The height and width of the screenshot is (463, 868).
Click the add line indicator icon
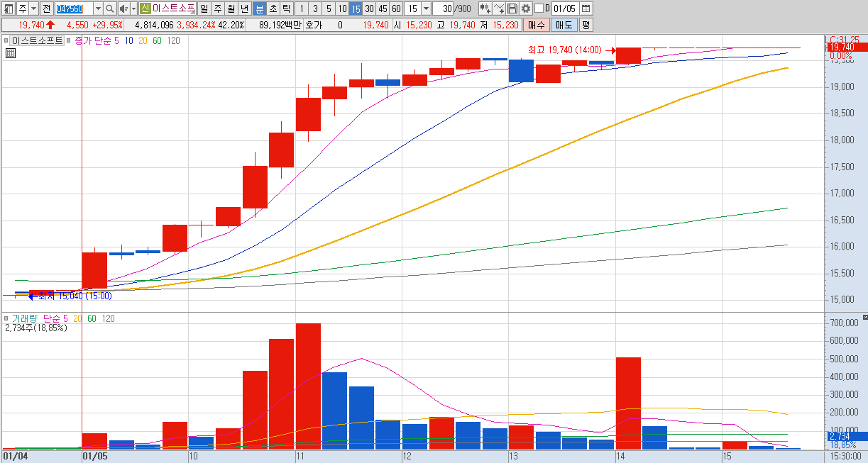499,9
